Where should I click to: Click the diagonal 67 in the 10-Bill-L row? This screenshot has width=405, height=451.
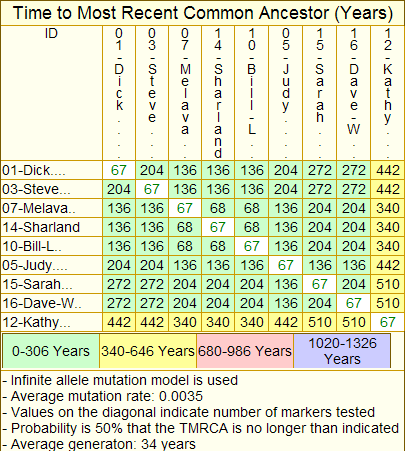[252, 246]
